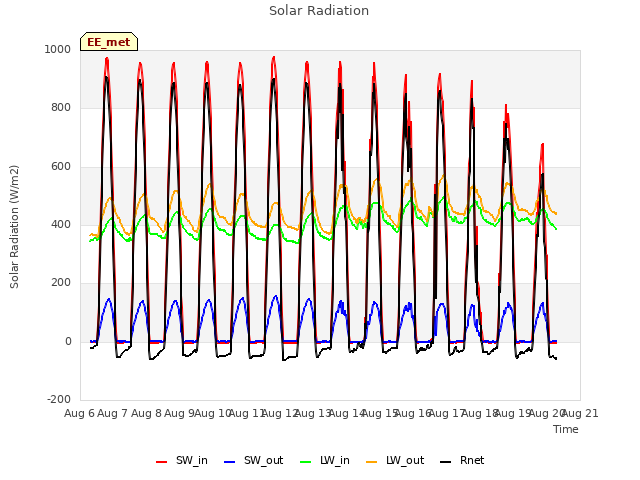Click the orange LW_out legend color marker

click(x=372, y=462)
